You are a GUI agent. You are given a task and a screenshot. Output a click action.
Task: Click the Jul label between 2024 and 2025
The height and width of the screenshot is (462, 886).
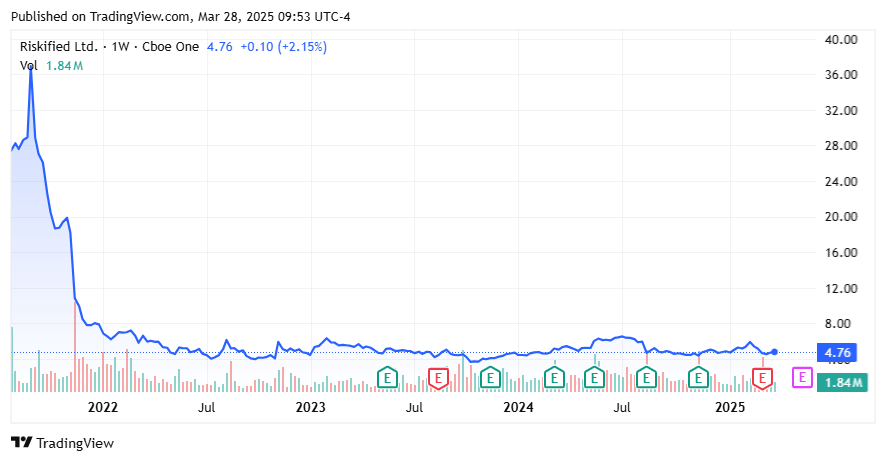[622, 407]
